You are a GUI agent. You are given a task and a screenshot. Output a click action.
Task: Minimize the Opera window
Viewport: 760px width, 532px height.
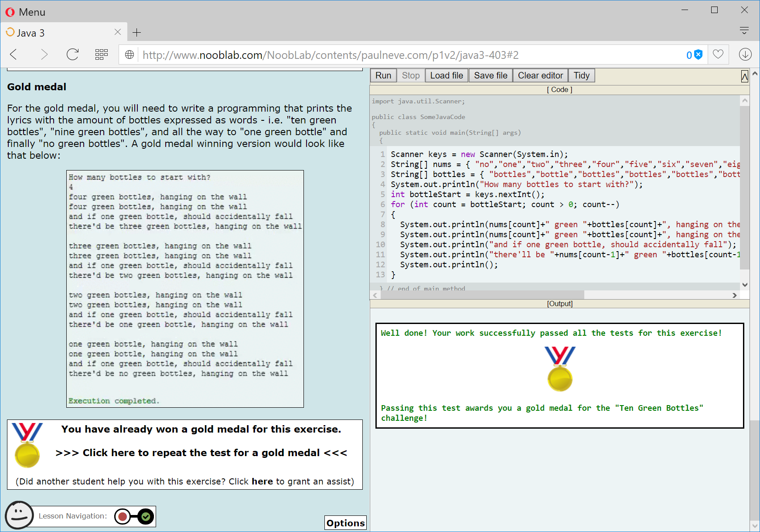685,10
